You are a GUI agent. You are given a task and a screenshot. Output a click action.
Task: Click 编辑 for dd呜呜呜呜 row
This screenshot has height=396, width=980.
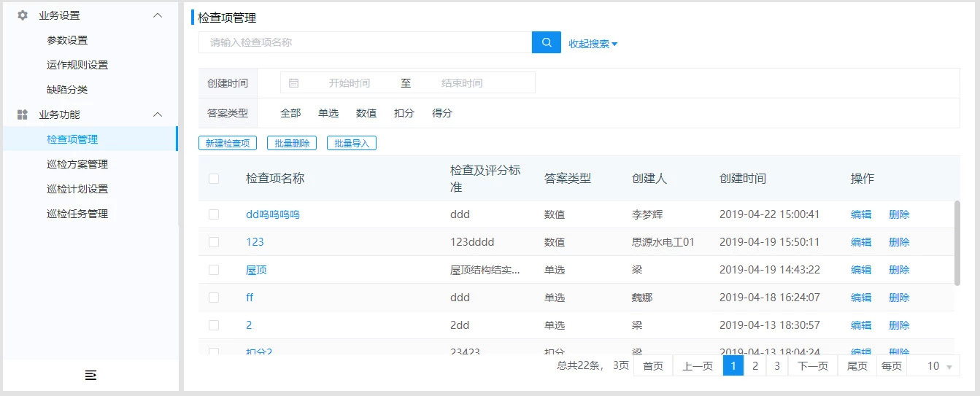[x=861, y=214]
